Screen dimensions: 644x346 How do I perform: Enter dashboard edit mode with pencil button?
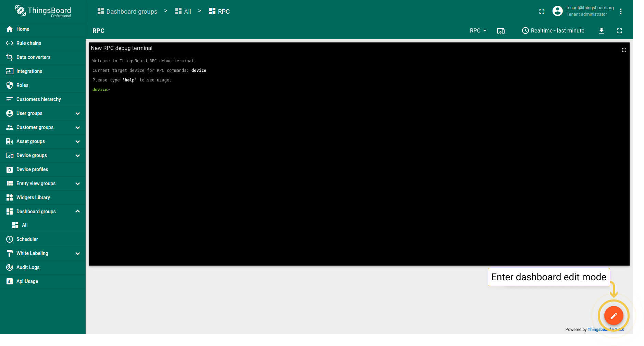[x=614, y=316]
